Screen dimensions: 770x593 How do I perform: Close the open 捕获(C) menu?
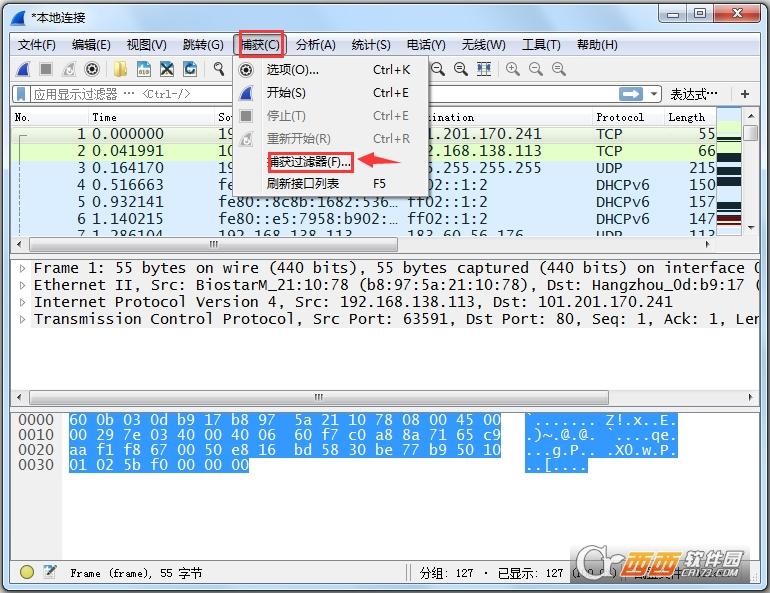point(261,45)
